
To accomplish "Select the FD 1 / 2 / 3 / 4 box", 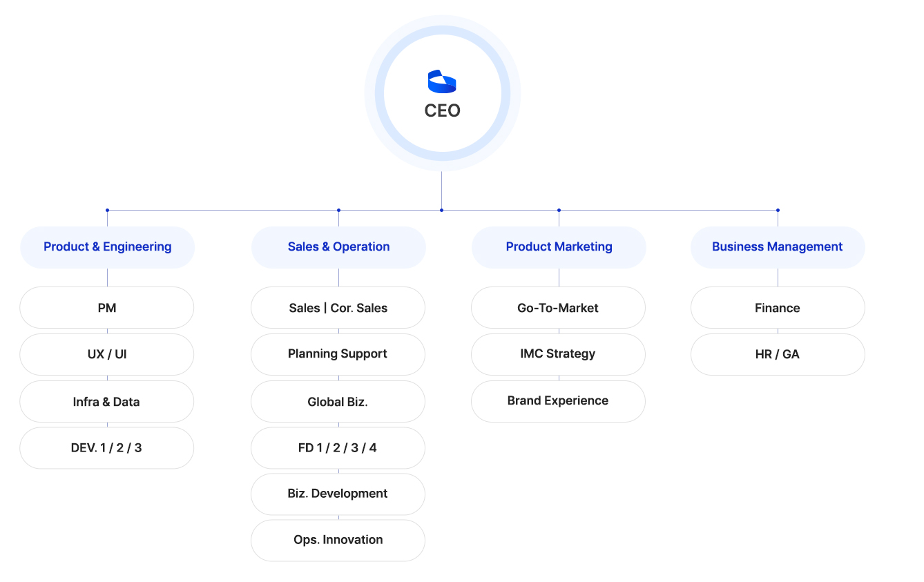I will pyautogui.click(x=338, y=448).
